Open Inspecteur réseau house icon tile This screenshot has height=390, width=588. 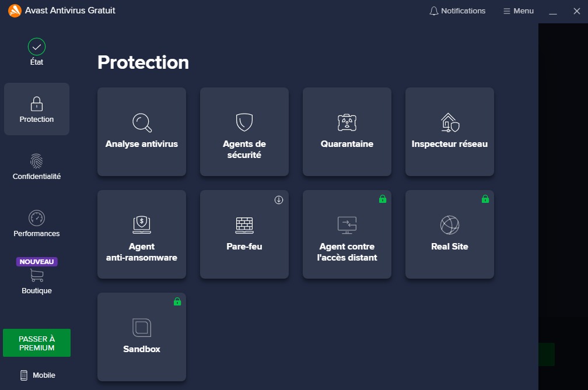tap(450, 132)
